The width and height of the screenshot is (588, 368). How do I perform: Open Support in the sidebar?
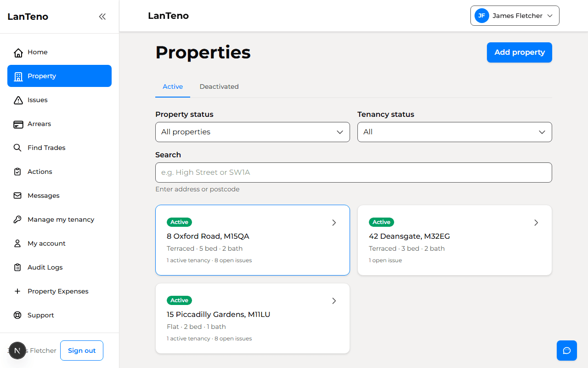pos(59,315)
